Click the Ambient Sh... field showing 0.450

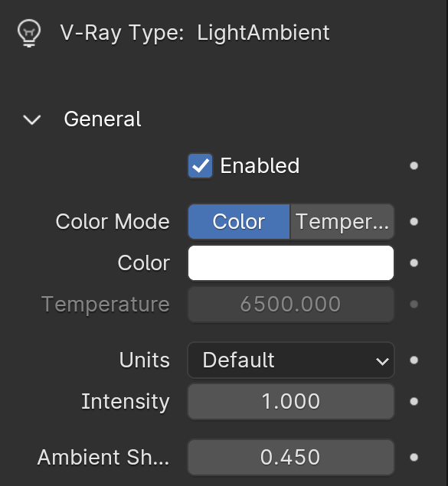coord(291,457)
